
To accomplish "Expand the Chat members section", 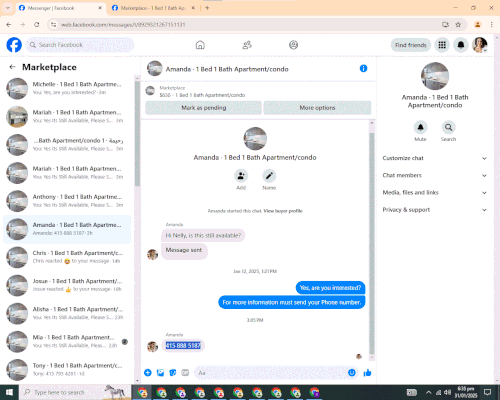I will click(x=435, y=175).
